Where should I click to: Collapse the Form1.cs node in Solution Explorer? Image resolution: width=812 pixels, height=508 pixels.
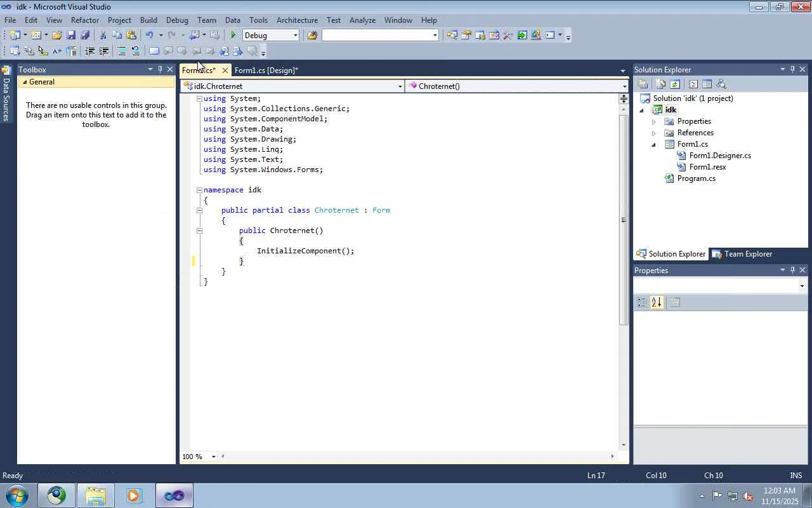click(x=654, y=144)
